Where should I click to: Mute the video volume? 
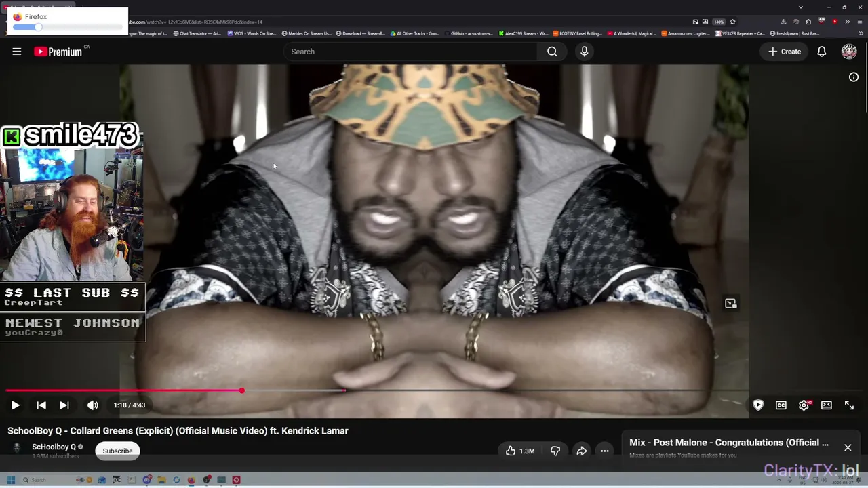pos(93,405)
